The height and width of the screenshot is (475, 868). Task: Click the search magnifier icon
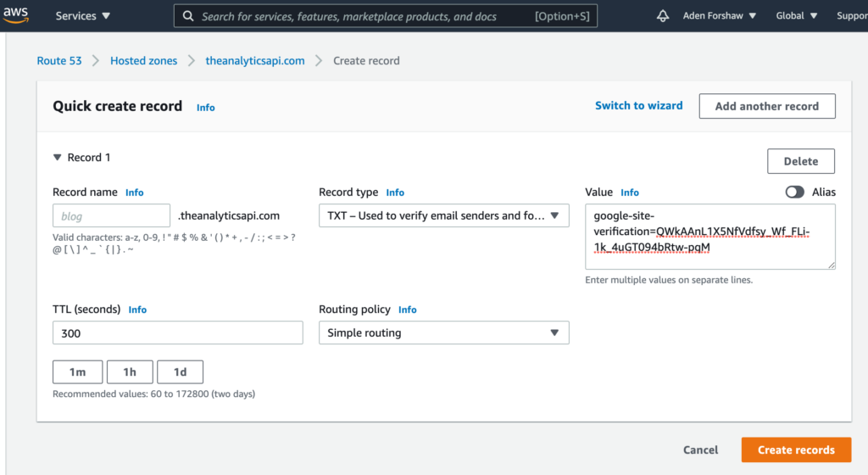coord(188,16)
